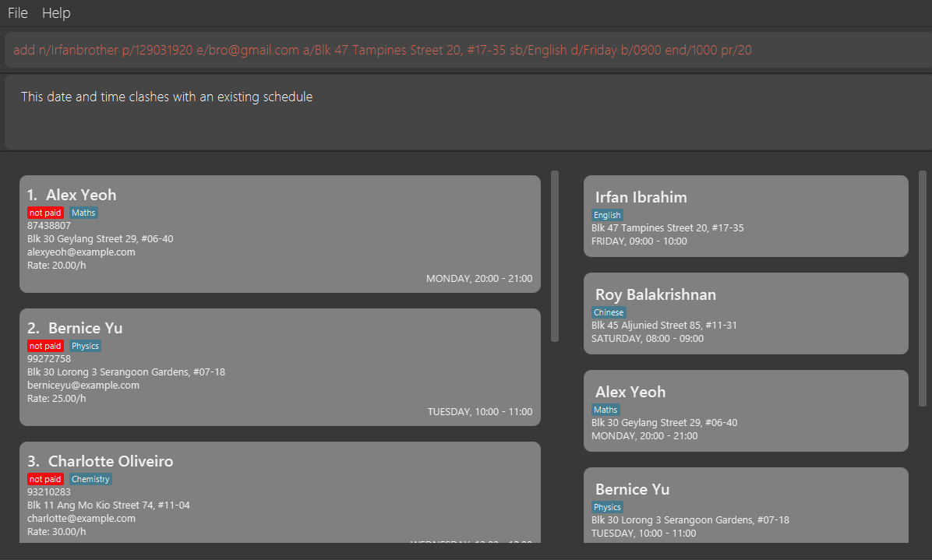Click address Blk 30 Geylang Street in student list

click(x=100, y=239)
